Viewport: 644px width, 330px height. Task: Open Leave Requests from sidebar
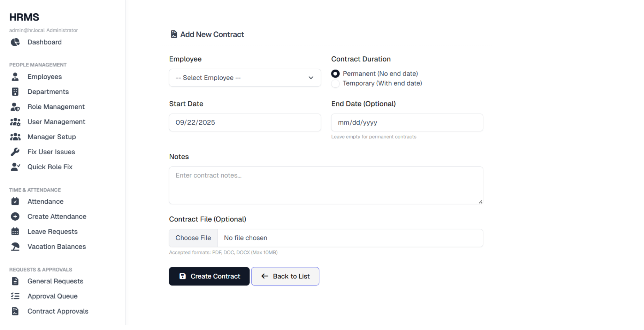52,231
